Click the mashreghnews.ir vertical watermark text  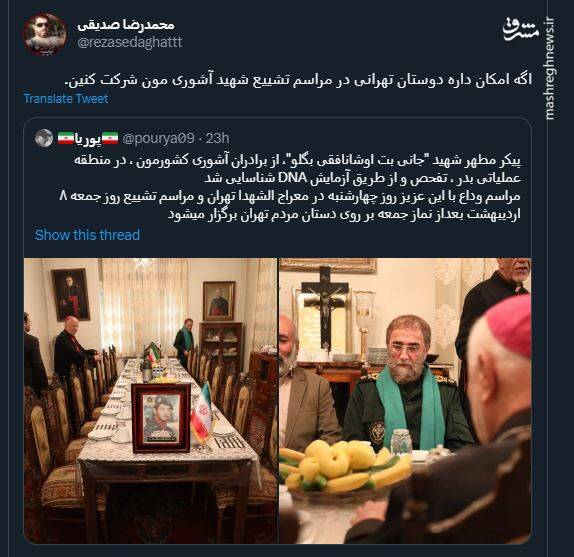[549, 69]
